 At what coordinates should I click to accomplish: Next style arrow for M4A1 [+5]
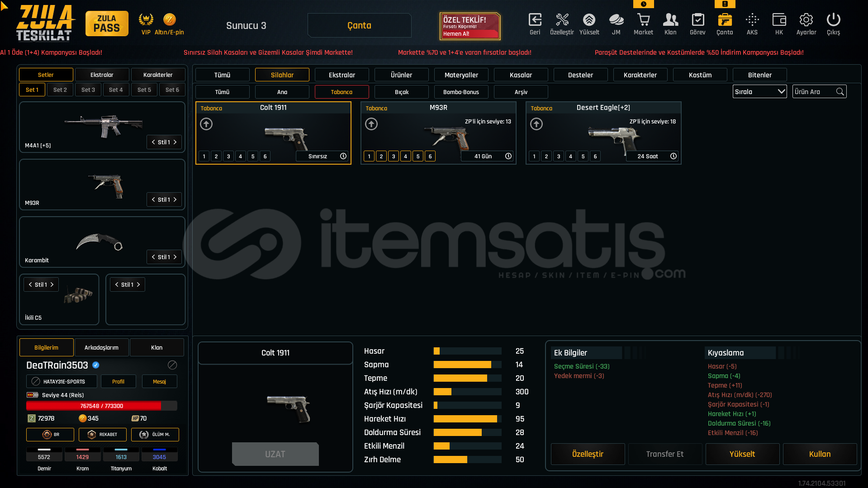coord(175,142)
